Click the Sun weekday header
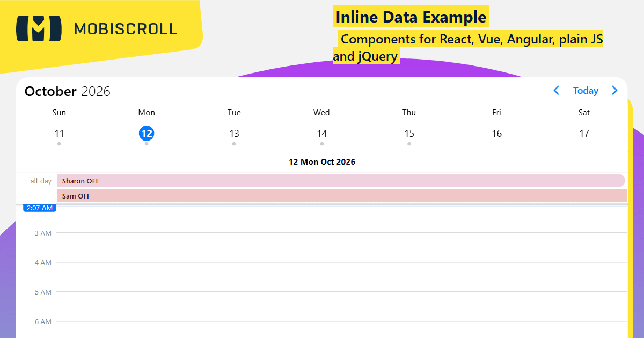 pos(59,112)
